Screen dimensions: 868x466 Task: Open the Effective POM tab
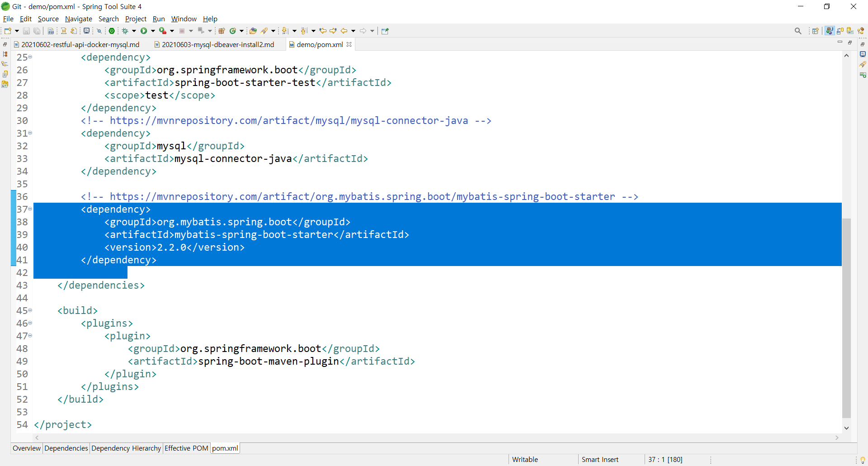pyautogui.click(x=186, y=448)
